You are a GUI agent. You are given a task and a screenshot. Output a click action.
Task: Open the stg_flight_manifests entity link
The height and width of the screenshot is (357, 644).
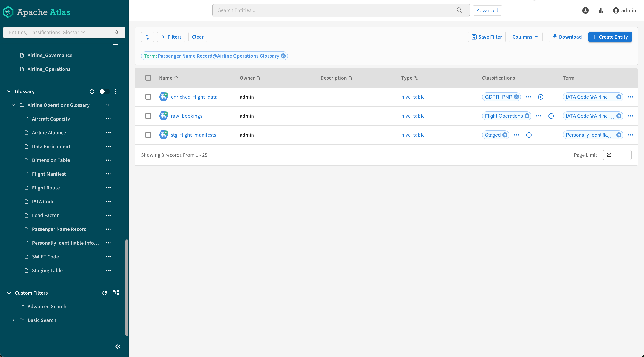coord(193,135)
